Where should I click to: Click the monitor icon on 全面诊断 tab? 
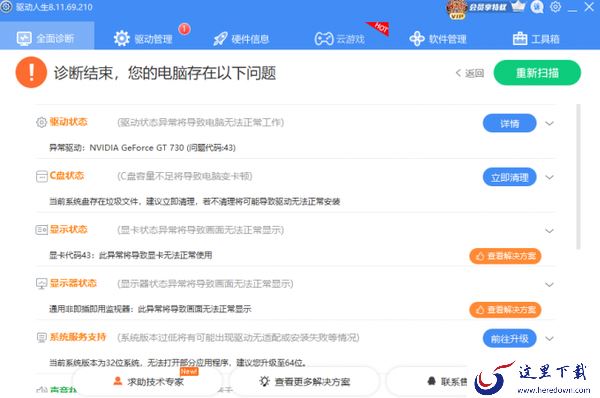[24, 38]
